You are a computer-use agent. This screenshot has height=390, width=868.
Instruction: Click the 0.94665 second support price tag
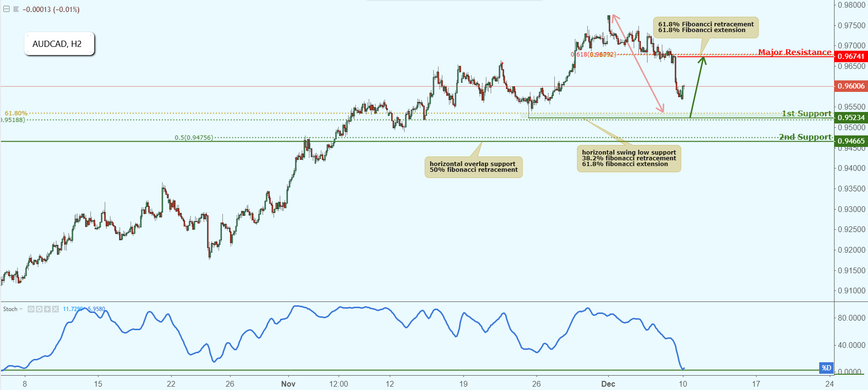851,141
